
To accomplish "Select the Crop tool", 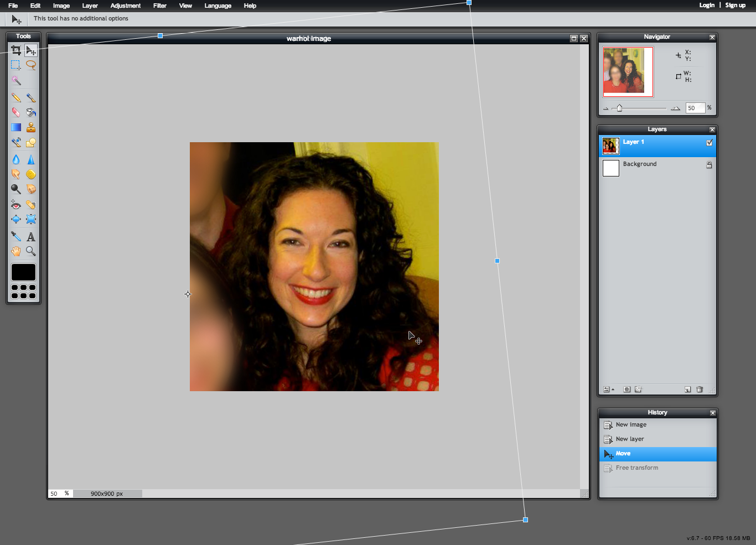I will pos(16,50).
